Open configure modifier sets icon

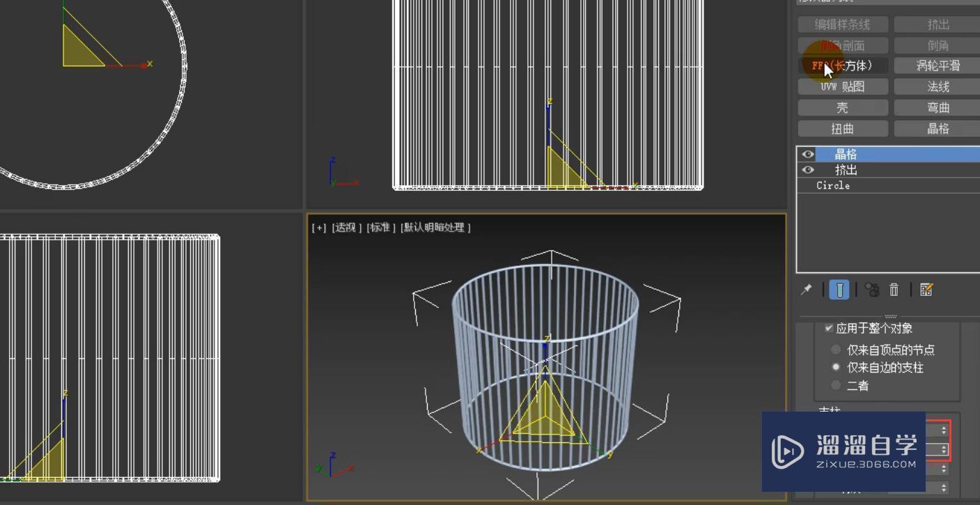point(926,290)
